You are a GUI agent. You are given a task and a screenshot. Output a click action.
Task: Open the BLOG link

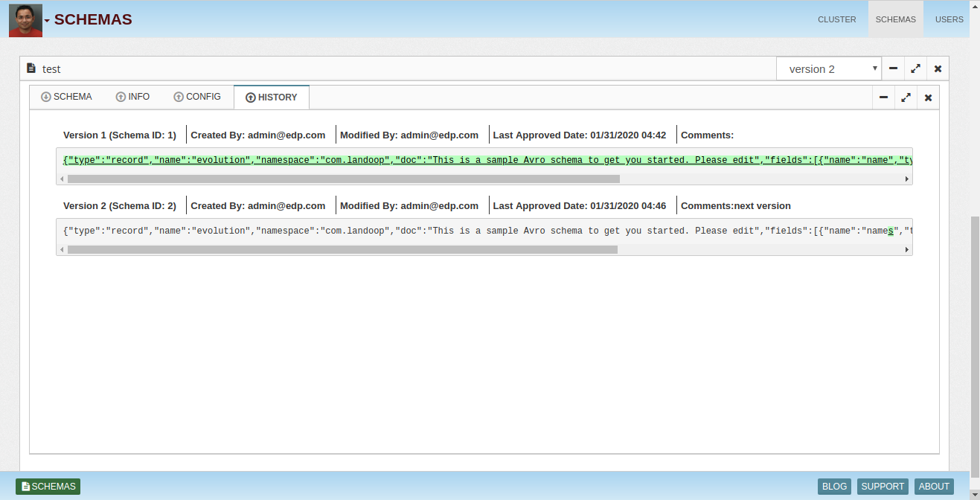point(834,487)
